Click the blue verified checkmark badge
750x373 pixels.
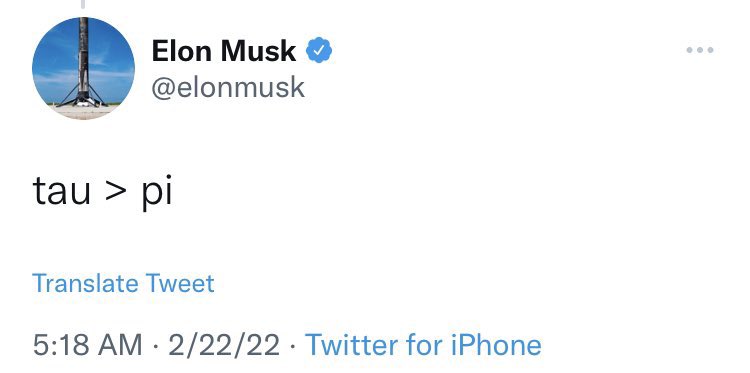pyautogui.click(x=319, y=50)
